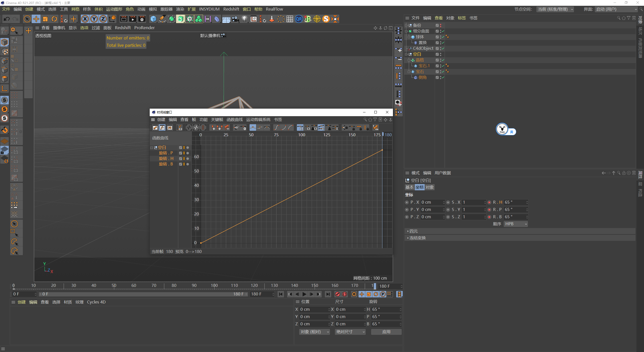Toggle R.H animation keyframe dot

point(489,202)
